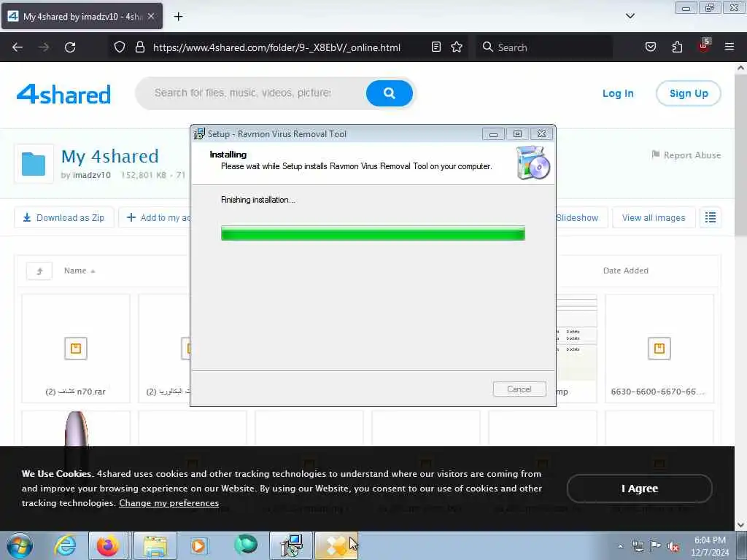Open the Action Center flag icon

(x=656, y=546)
